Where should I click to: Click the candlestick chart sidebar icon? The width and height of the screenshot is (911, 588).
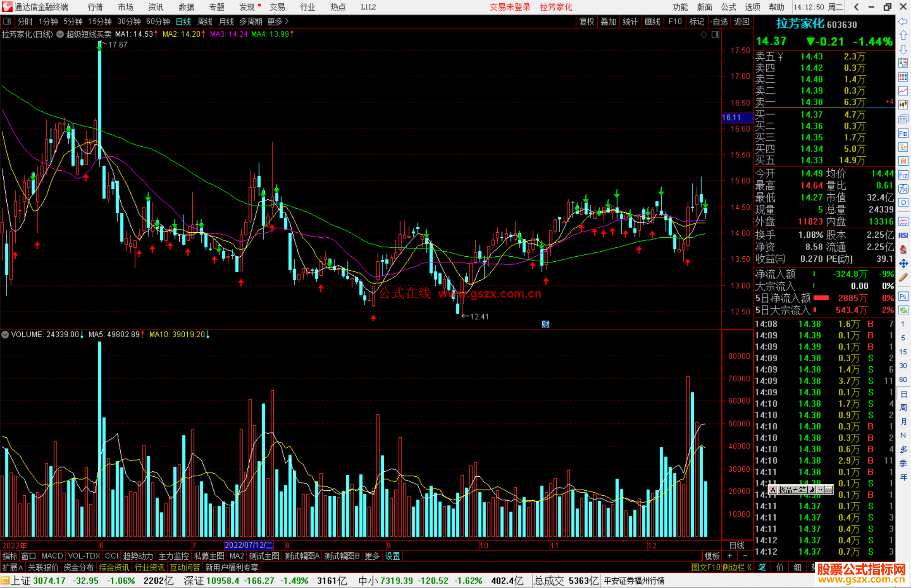coord(903,105)
